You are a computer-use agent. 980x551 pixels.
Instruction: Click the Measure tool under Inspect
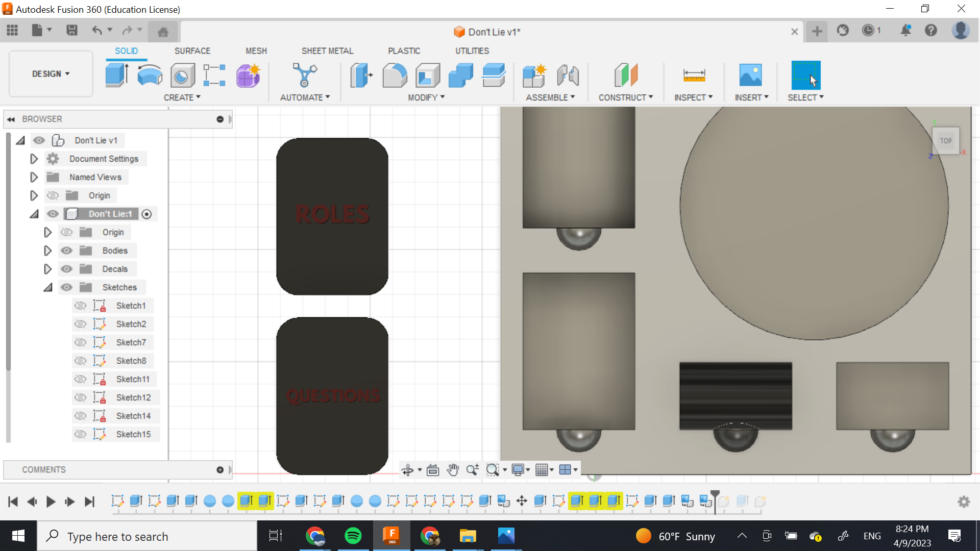[x=694, y=75]
